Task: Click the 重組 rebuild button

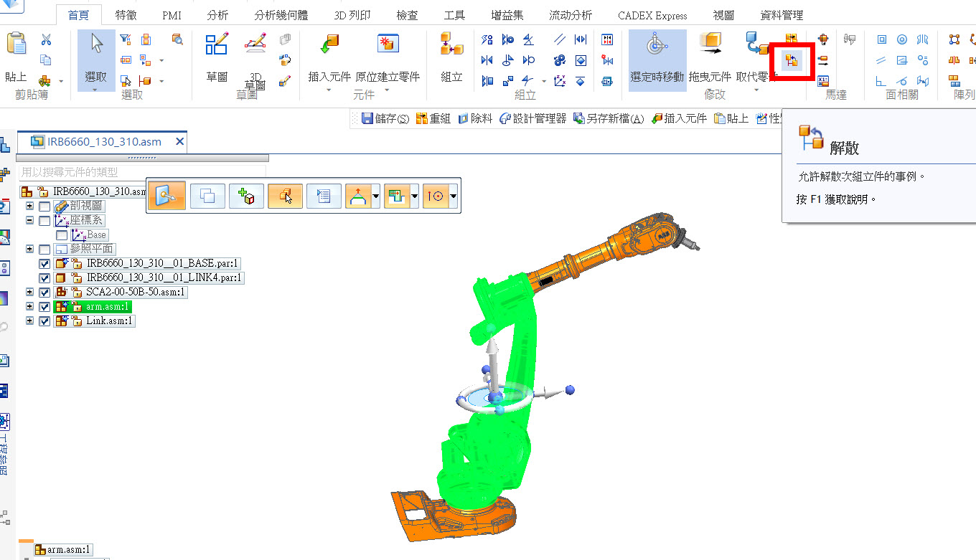Action: (433, 118)
